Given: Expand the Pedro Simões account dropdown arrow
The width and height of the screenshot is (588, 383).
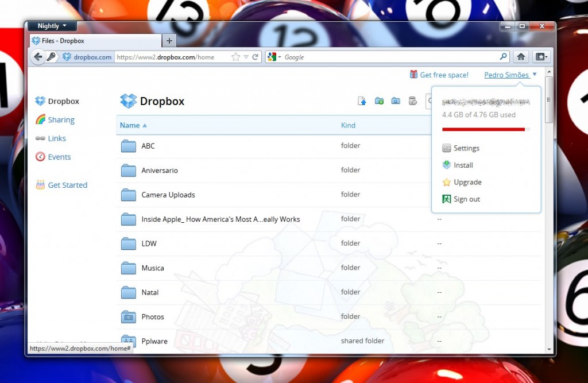Looking at the screenshot, I should click(x=535, y=74).
